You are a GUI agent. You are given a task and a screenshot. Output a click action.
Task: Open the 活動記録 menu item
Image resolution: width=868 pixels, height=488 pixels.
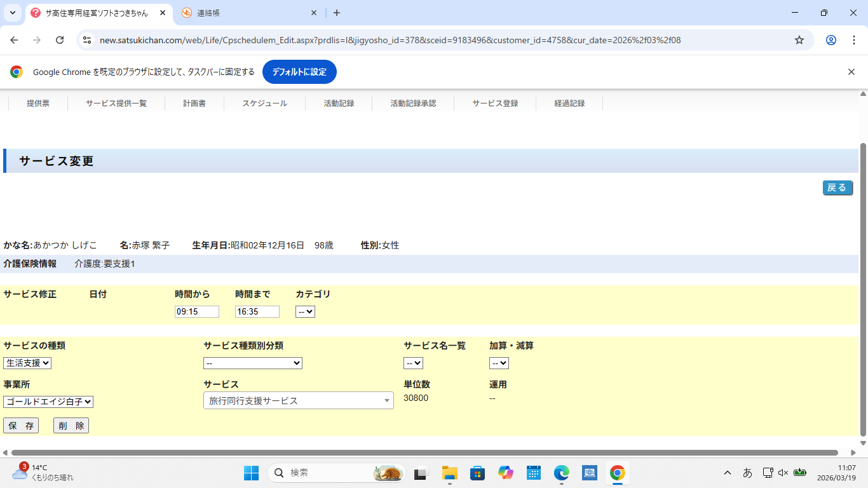pos(339,104)
